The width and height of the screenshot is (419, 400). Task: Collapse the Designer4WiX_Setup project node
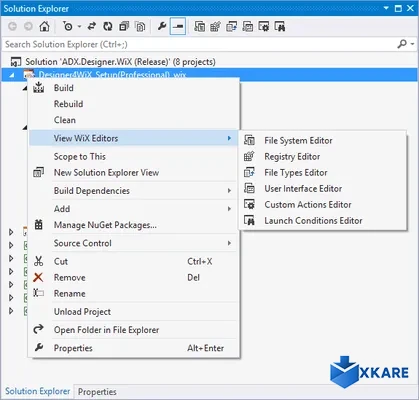[x=12, y=75]
